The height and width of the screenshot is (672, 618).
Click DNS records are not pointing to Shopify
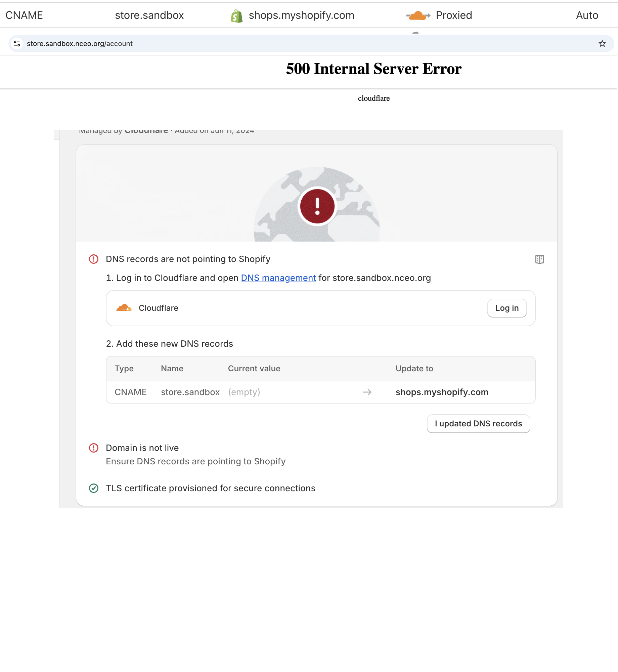click(188, 259)
